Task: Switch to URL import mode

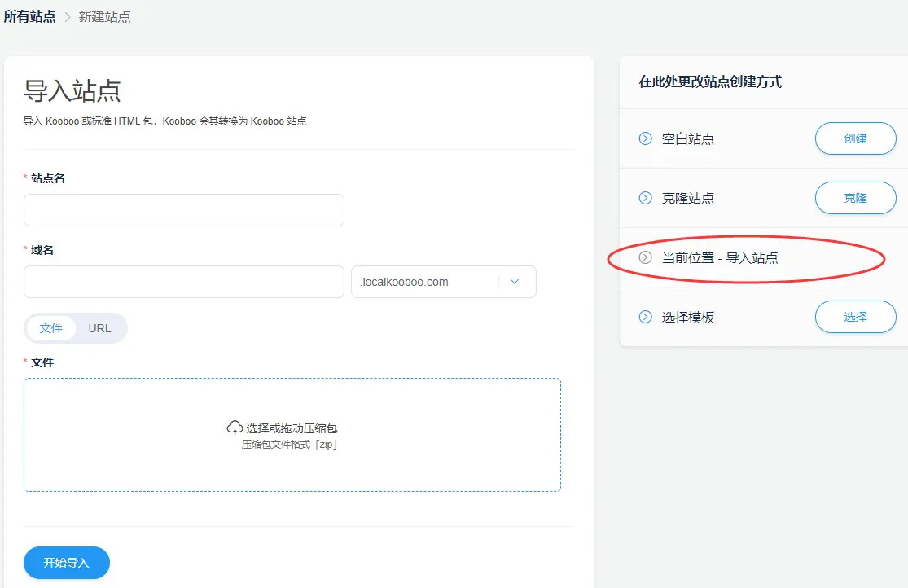Action: [99, 328]
